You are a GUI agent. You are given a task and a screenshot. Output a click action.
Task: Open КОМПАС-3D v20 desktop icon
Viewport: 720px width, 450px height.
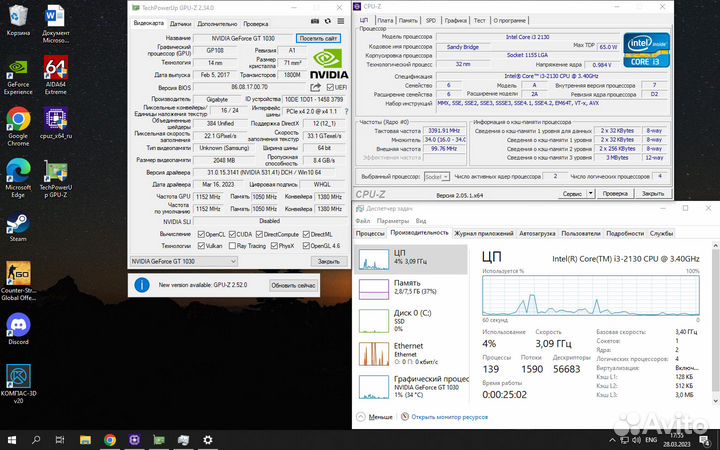pos(18,383)
